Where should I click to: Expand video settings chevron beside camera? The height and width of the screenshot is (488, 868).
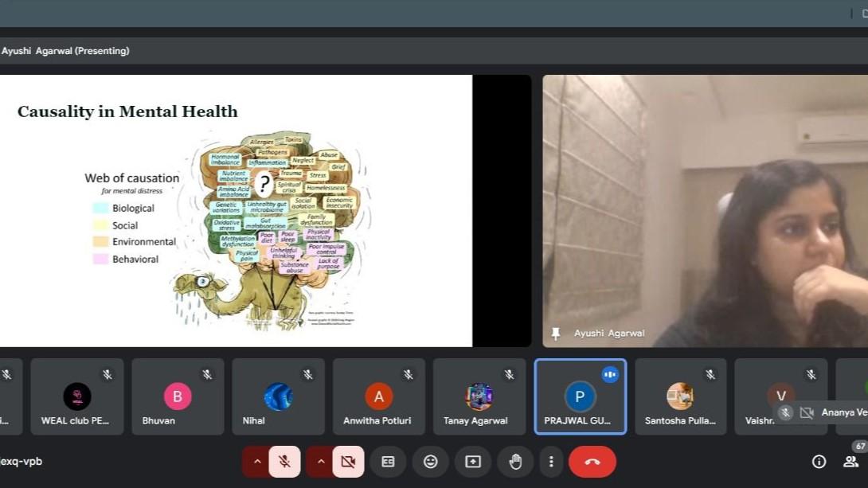[321, 462]
